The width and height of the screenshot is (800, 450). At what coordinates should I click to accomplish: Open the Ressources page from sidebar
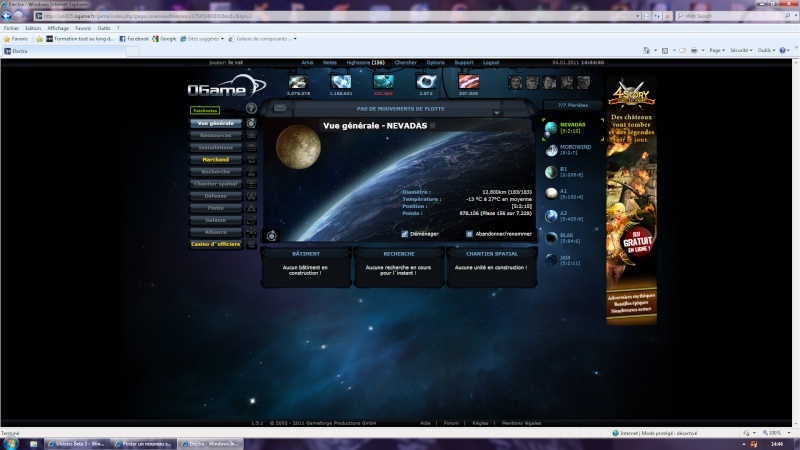tap(216, 135)
